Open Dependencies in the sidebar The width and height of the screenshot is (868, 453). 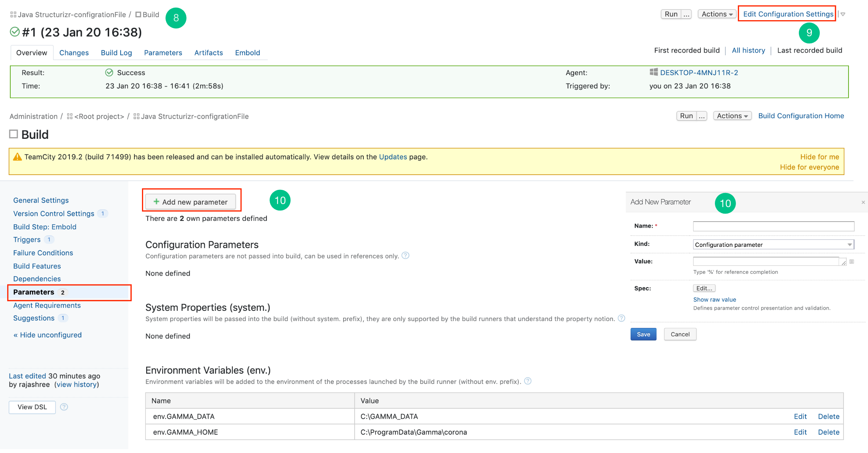[37, 279]
